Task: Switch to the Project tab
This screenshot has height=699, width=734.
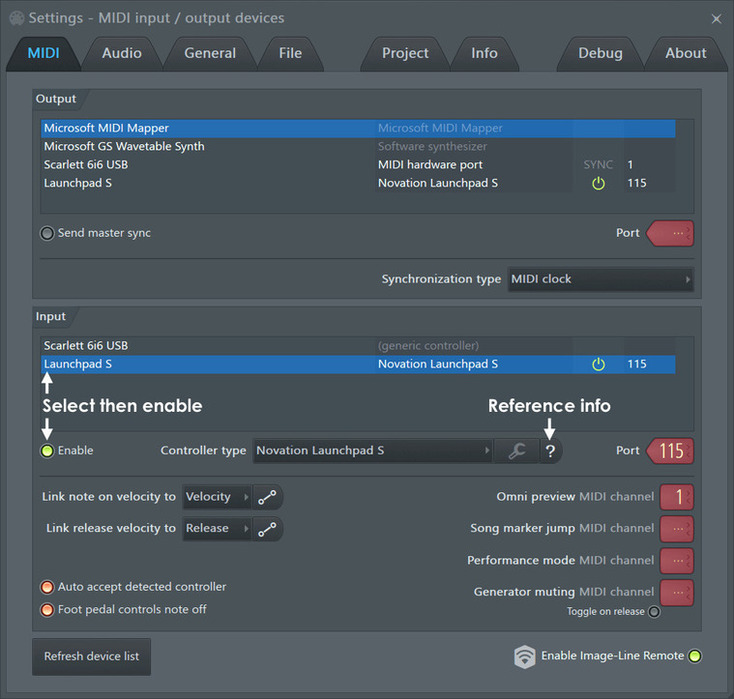Action: coord(405,53)
